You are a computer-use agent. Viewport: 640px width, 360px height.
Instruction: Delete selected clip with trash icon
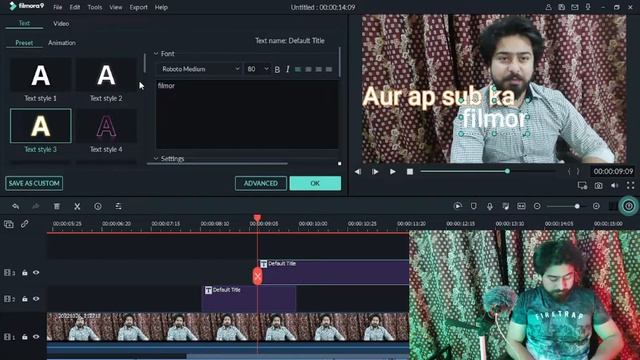[x=57, y=207]
